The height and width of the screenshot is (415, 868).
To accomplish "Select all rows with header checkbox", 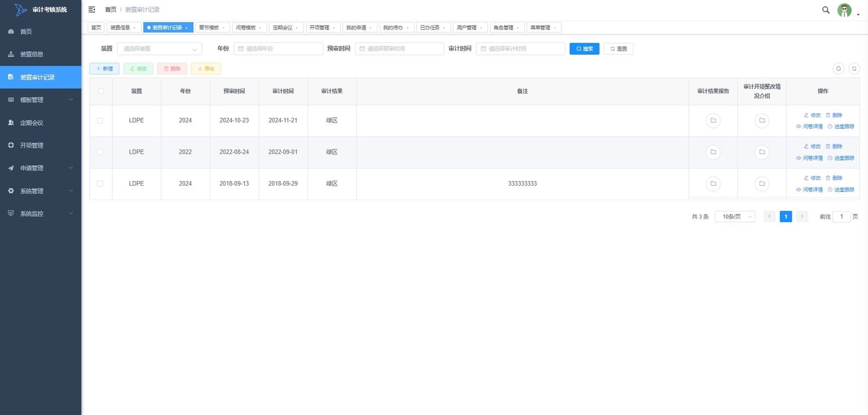I will pos(101,91).
